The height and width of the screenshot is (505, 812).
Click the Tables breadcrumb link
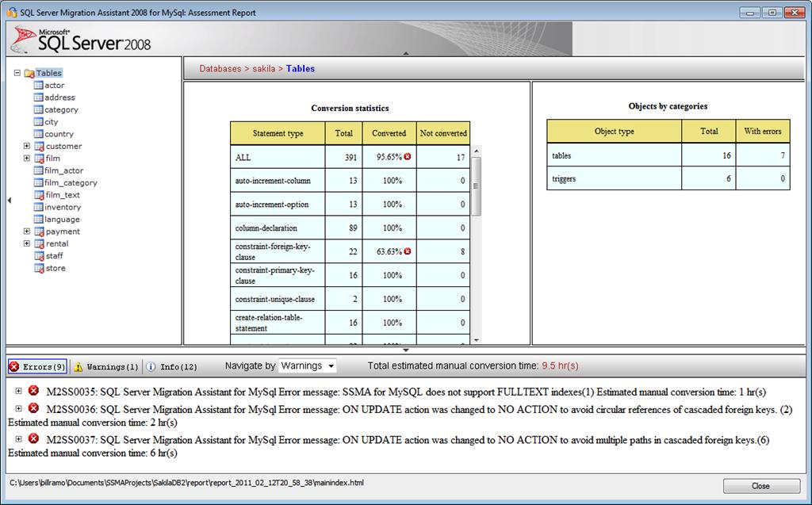coord(301,68)
